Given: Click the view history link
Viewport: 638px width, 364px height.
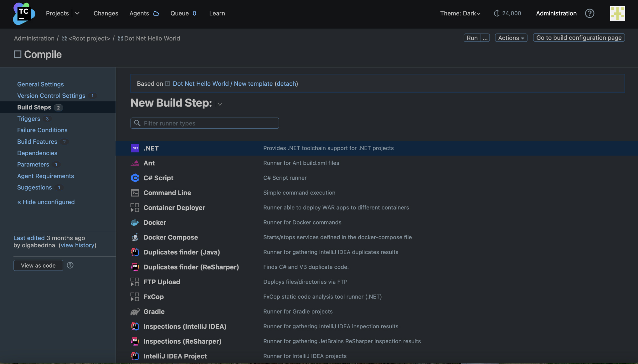Looking at the screenshot, I should tap(77, 245).
